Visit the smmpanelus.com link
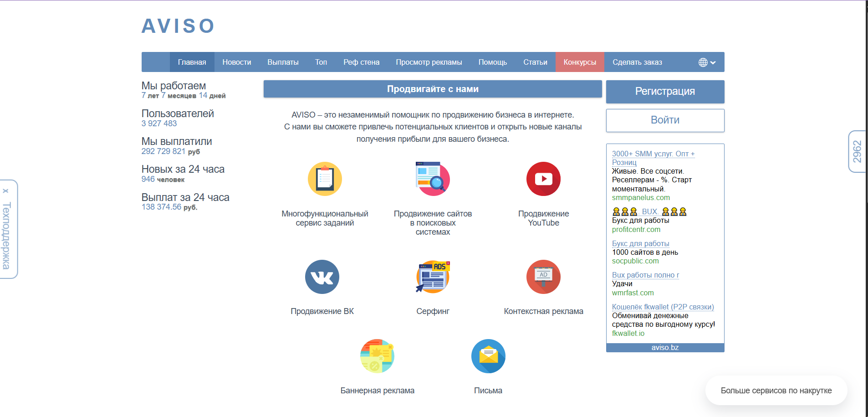 [x=641, y=197]
